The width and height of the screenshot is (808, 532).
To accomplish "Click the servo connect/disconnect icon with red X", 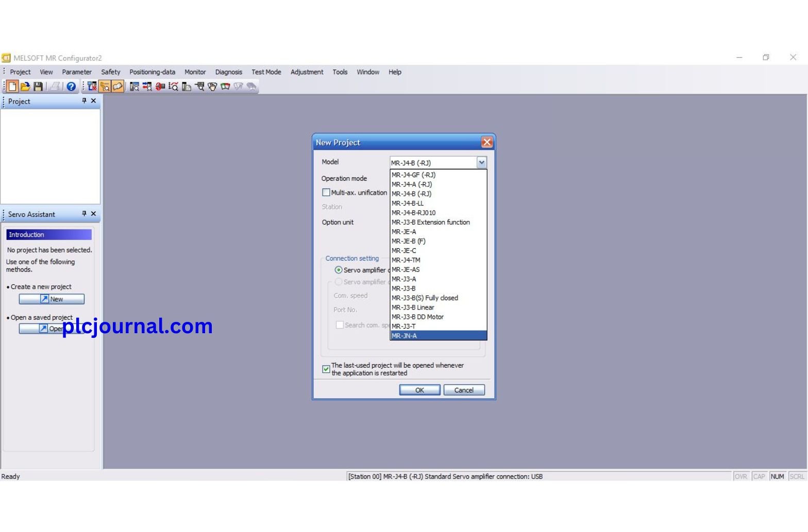I will [x=92, y=87].
